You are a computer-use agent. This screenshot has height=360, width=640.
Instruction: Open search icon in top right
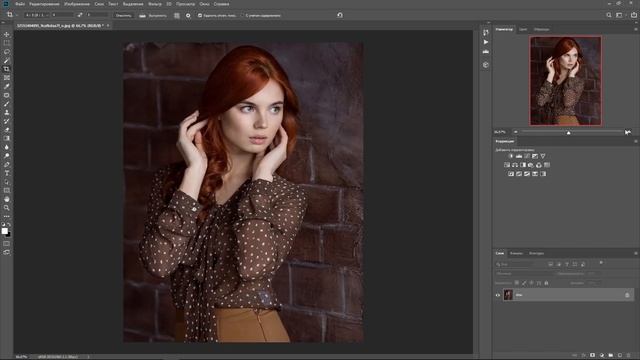tap(609, 16)
